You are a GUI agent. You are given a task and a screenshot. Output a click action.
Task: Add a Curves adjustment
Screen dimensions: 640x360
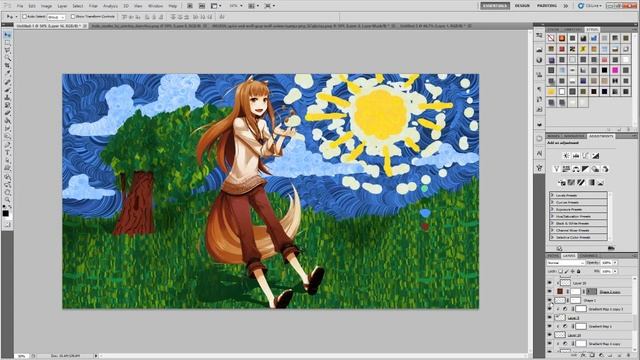[586, 156]
